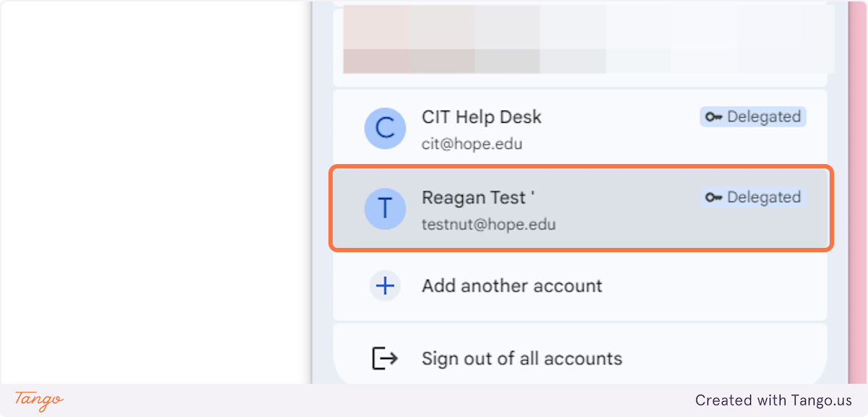Click the empty footer bar between Tango labels
Viewport: 868px width, 417px height.
[362, 400]
